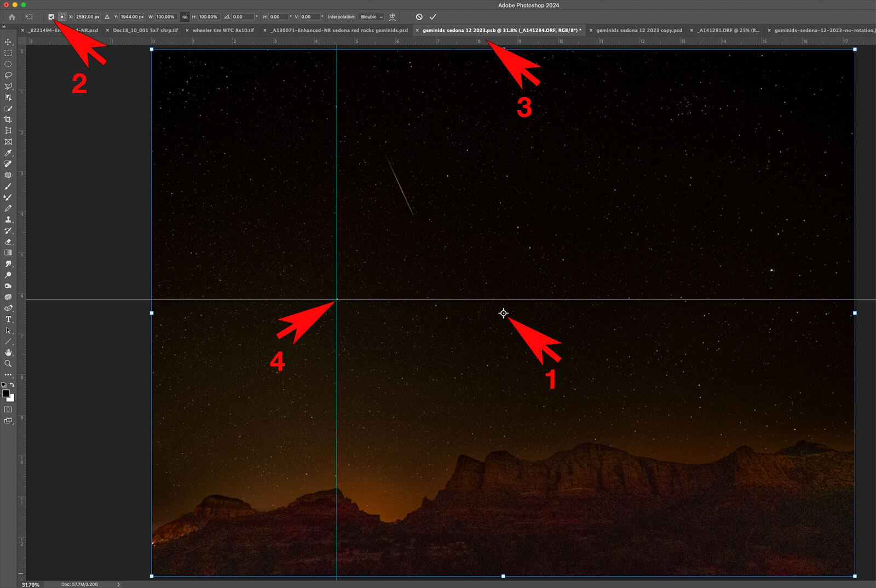This screenshot has width=876, height=588.
Task: Toggle the maintain aspect ratio link
Action: click(185, 17)
